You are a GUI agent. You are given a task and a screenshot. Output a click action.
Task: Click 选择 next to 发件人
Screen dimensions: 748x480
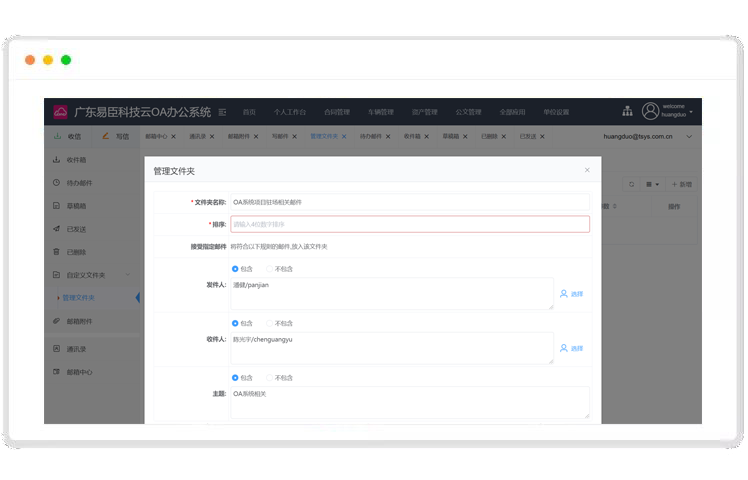[571, 294]
